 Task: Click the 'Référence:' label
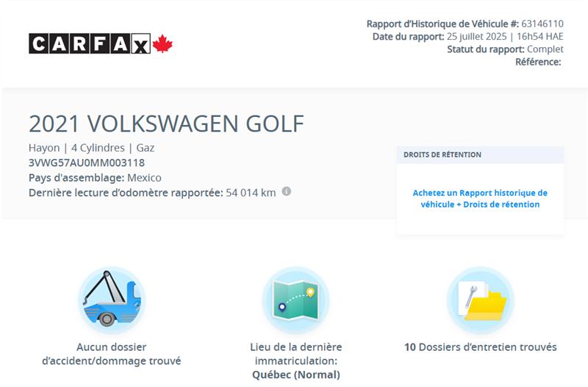click(x=538, y=62)
